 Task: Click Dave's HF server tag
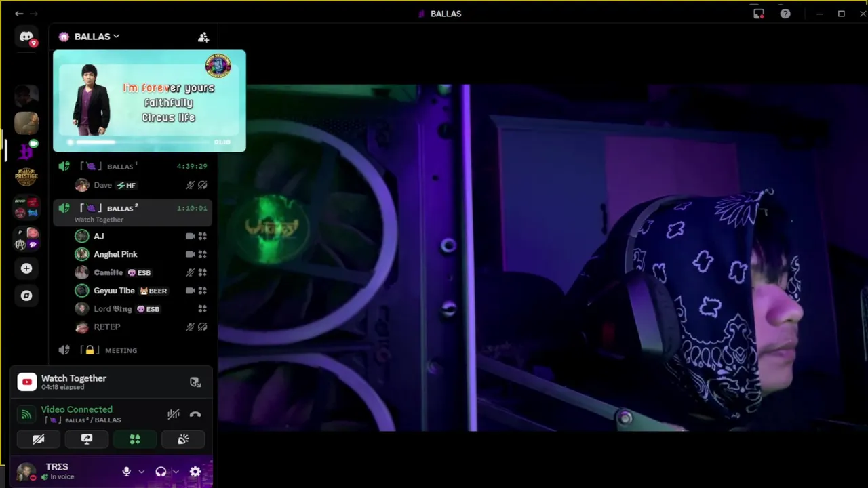(x=126, y=185)
